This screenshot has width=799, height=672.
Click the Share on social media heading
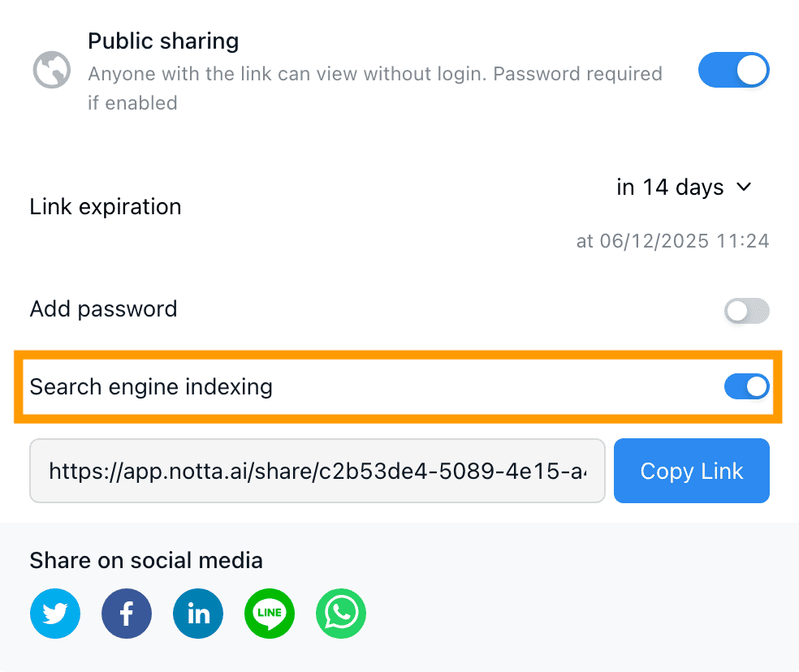click(146, 561)
